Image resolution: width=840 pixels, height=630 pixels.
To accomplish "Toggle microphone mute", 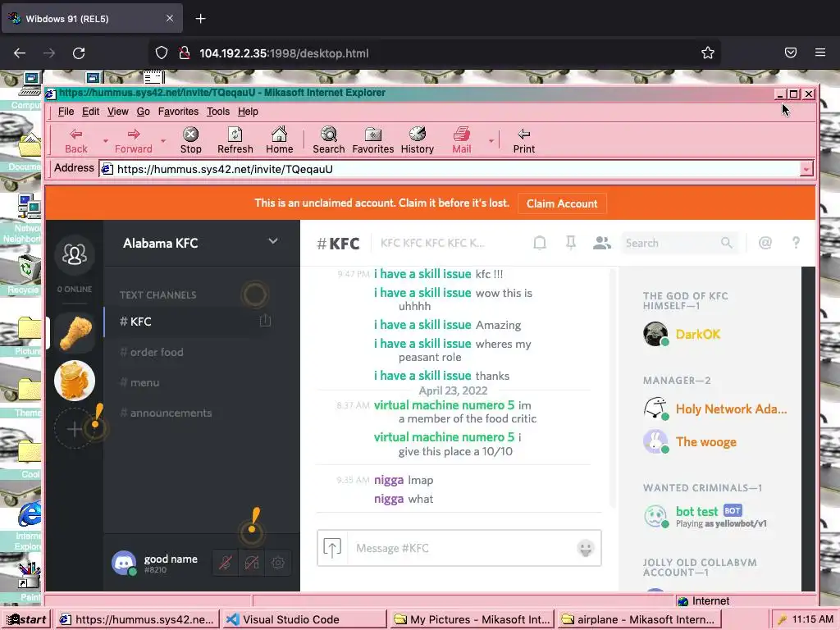I will pos(226,563).
